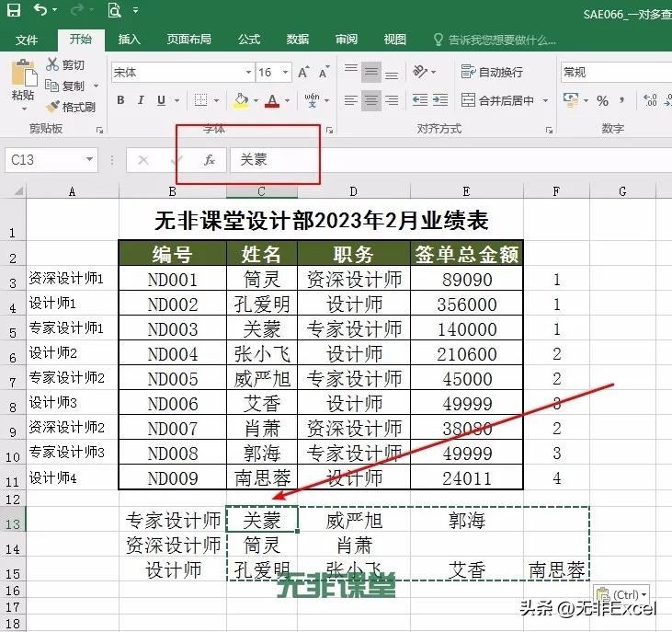Open the font name dropdown 宋体
Viewport: 672px width, 632px height.
pyautogui.click(x=248, y=72)
